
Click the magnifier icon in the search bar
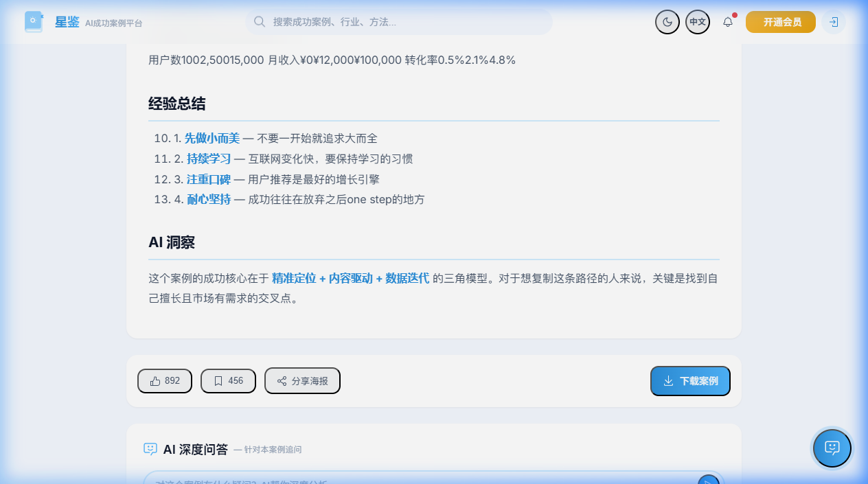[x=260, y=22]
